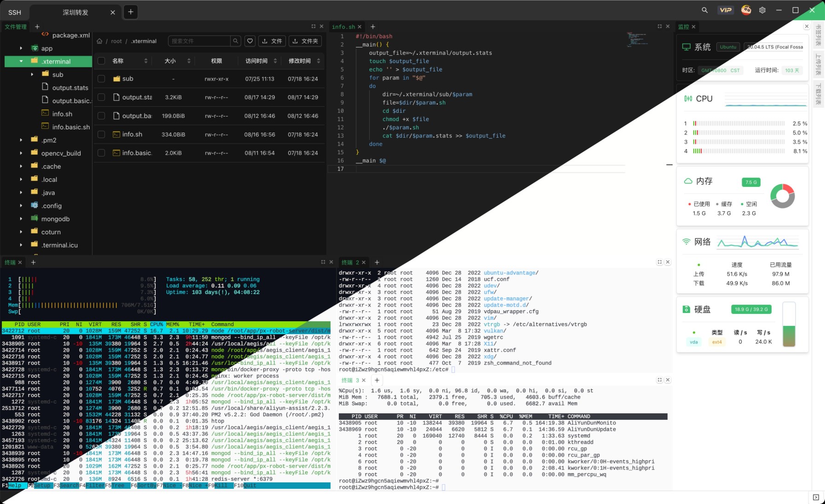The image size is (825, 504).
Task: Maximize the terminal 2 panel
Action: point(660,262)
